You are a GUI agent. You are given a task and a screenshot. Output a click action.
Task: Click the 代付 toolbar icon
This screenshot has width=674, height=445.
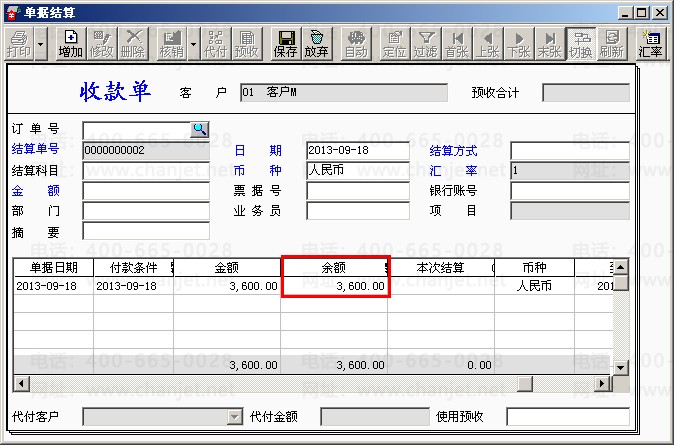coord(215,44)
